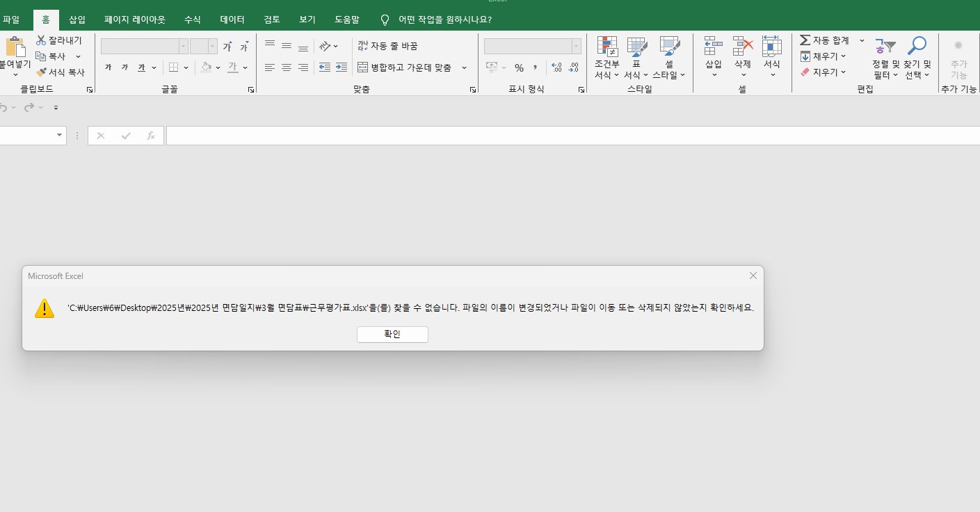
Task: Switch to the 페이지 레이아웃 tab
Action: (x=135, y=19)
